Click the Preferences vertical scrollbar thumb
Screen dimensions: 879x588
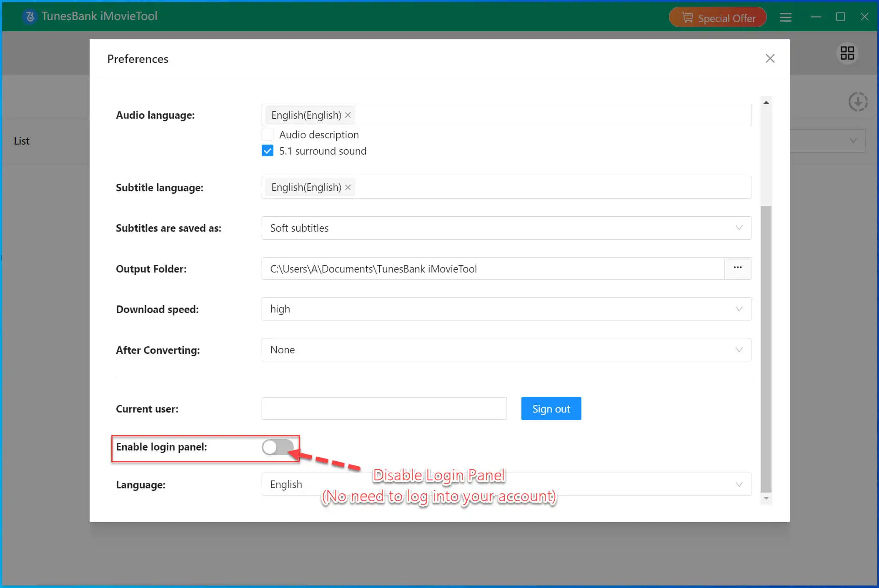pos(766,349)
